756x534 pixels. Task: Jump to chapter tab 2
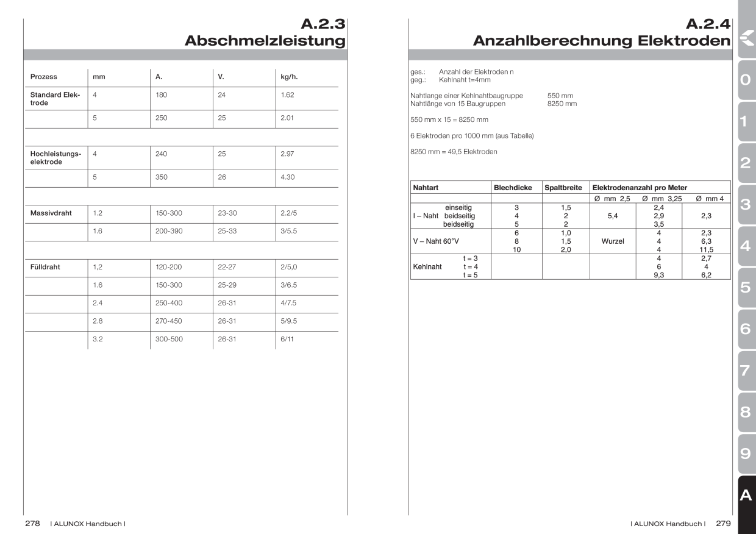pyautogui.click(x=746, y=163)
